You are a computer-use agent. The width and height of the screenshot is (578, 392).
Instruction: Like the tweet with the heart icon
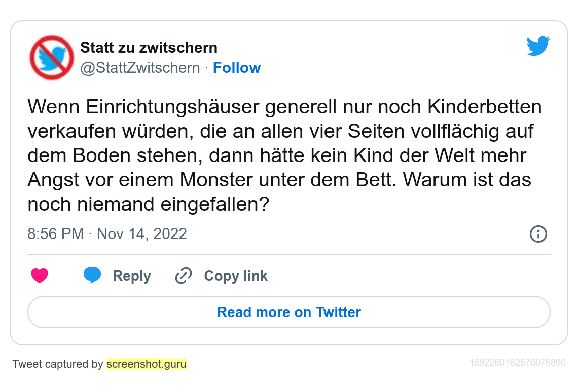(40, 276)
